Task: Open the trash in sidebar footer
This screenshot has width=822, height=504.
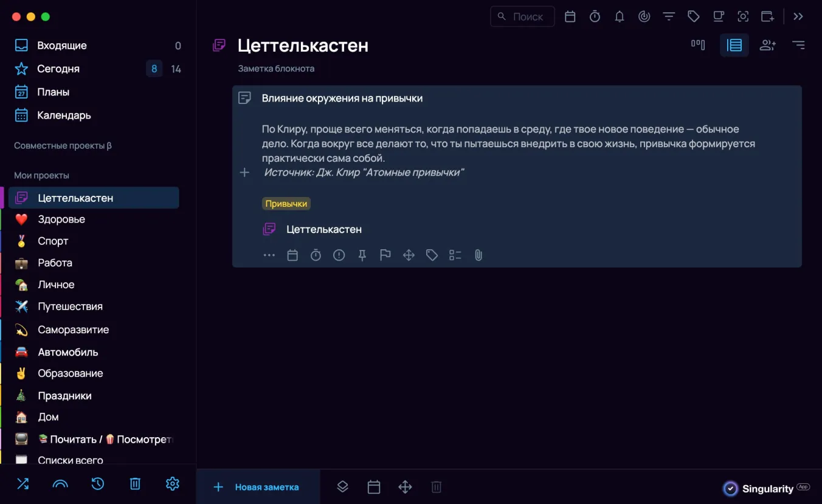Action: [x=135, y=484]
